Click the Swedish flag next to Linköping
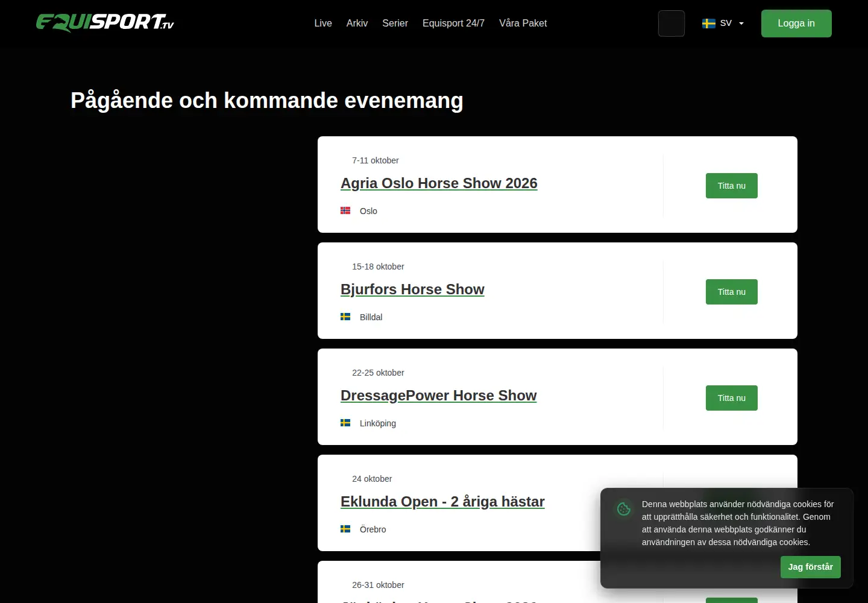Viewport: 868px width, 603px height. click(345, 423)
